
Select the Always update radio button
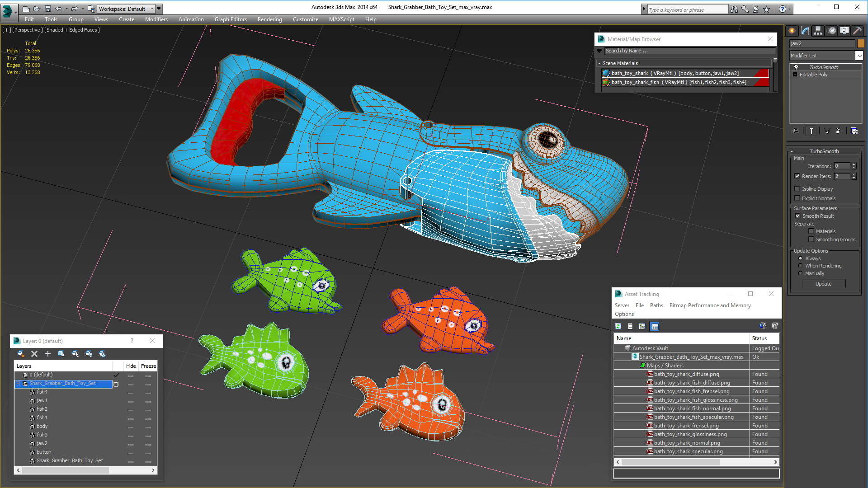(x=800, y=258)
